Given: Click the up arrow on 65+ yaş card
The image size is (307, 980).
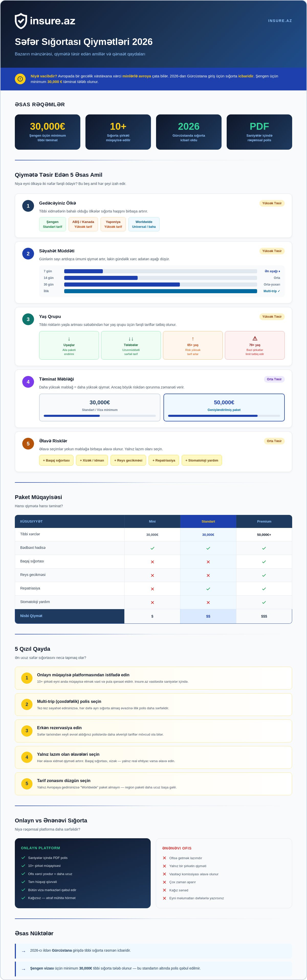Looking at the screenshot, I should click(x=193, y=339).
